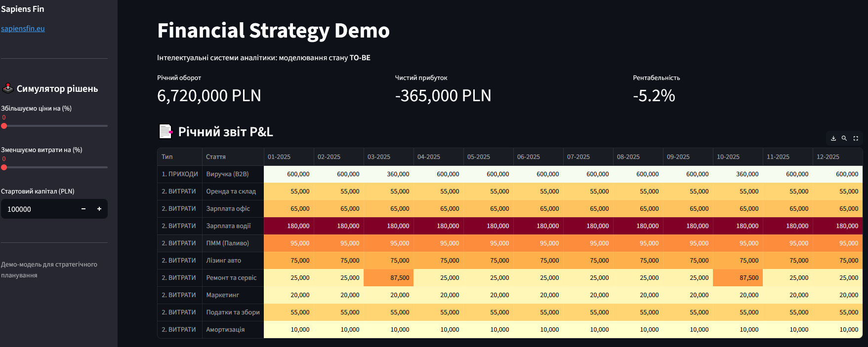
Task: Select the 01-2025 column header
Action: [289, 157]
